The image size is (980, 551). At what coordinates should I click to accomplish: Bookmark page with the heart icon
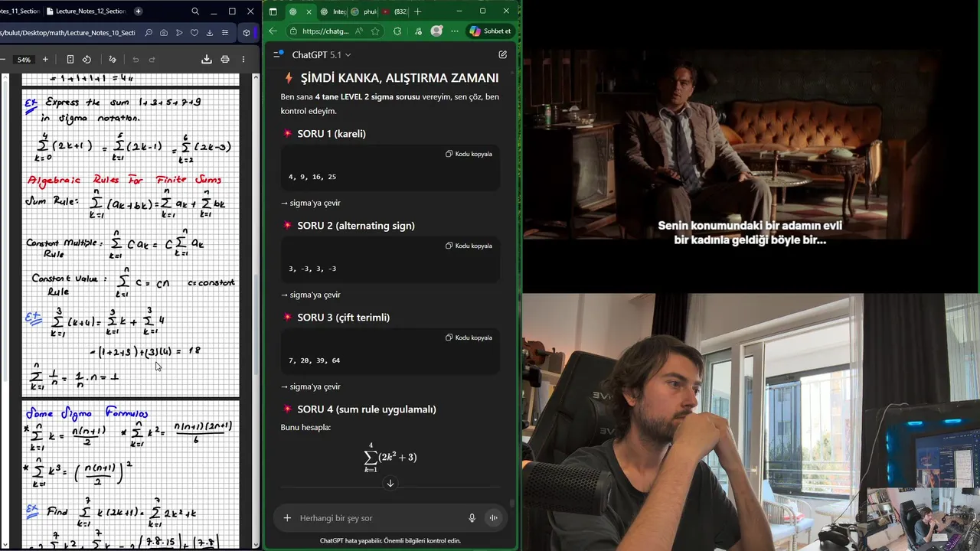(194, 33)
